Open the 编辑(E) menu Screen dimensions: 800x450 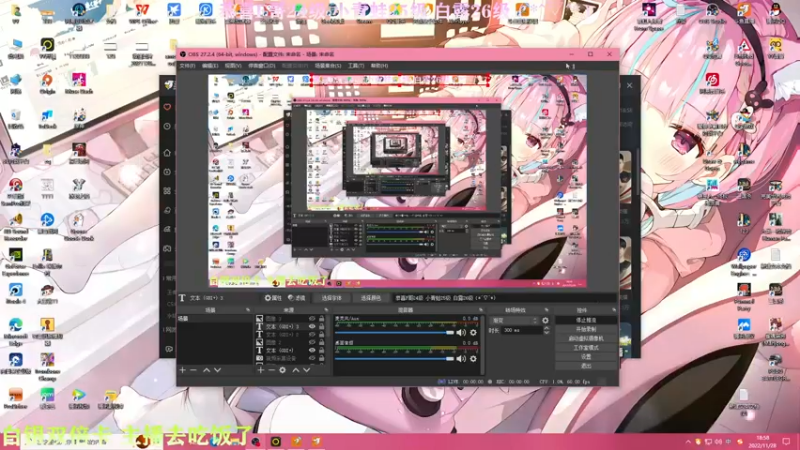[210, 66]
